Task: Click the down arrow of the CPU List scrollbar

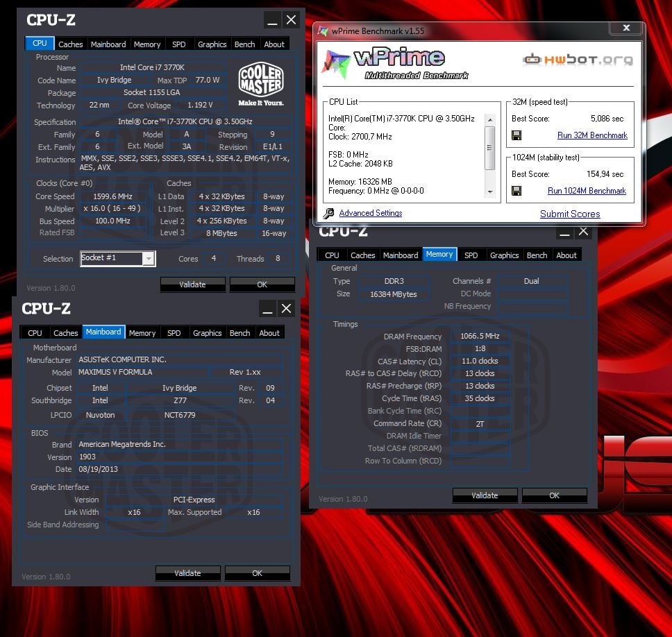Action: click(490, 192)
